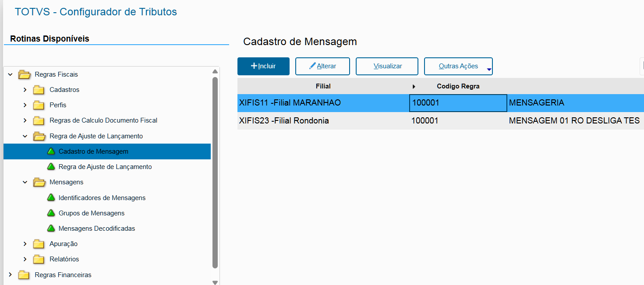Click the green triangle beside Mensagens Decodificadas

(x=51, y=229)
